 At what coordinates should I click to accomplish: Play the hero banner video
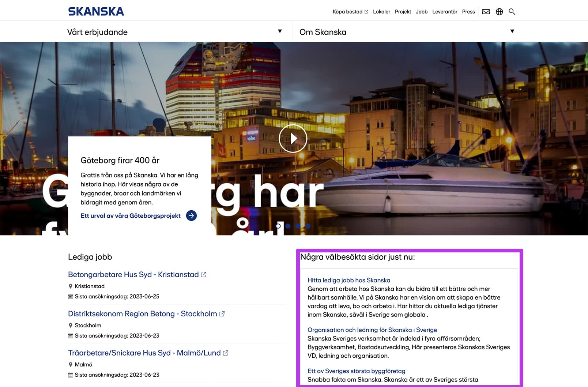293,138
